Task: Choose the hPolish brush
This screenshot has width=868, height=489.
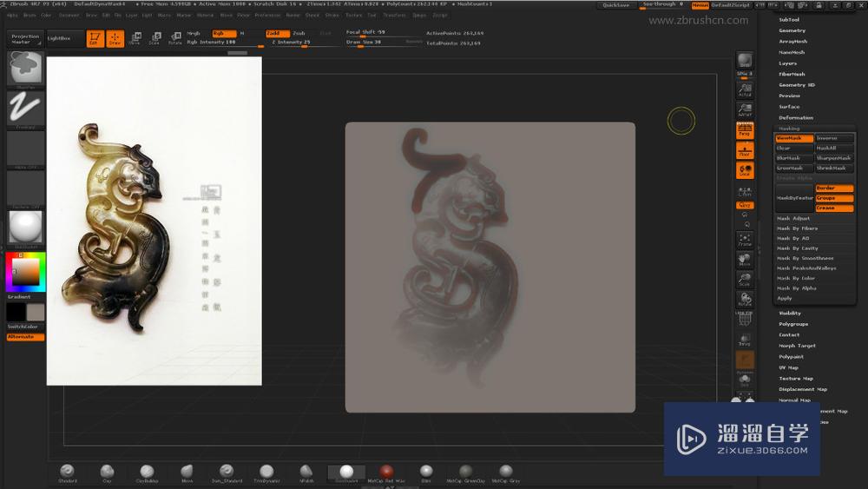Action: point(306,472)
